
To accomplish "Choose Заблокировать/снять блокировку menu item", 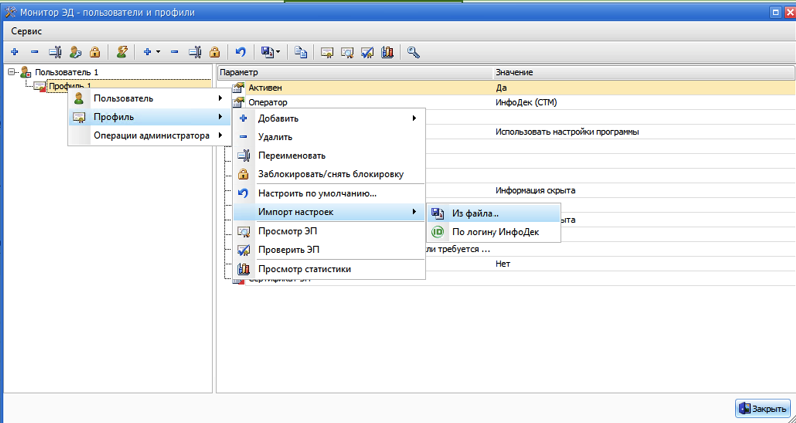I will 330,174.
